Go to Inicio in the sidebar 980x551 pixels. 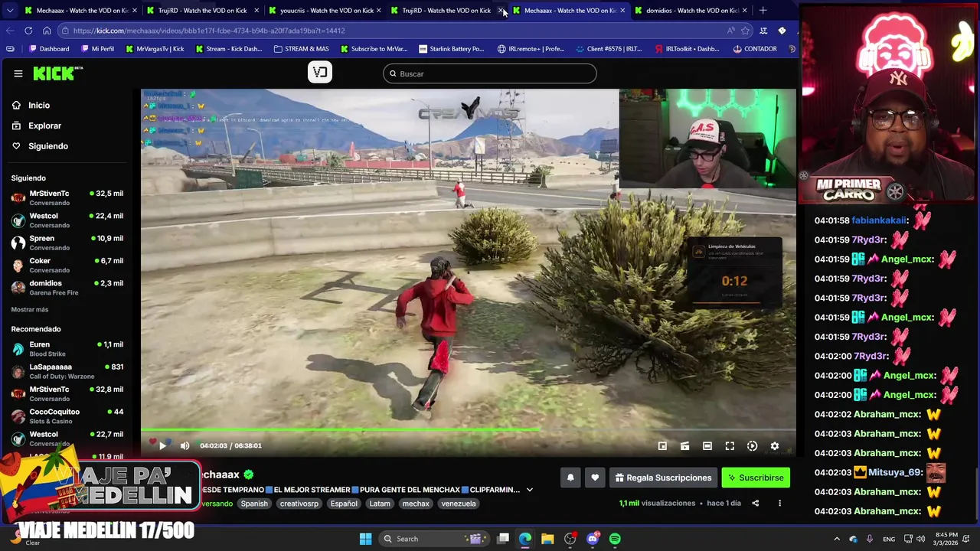pos(39,106)
